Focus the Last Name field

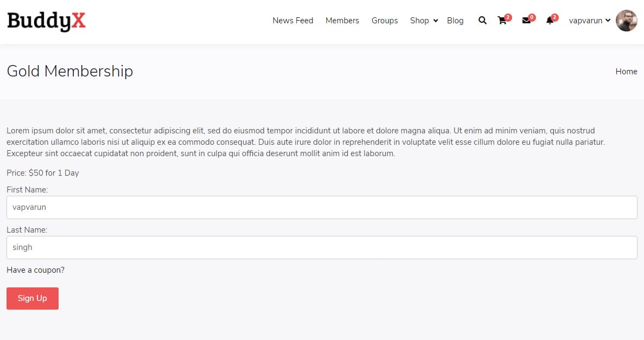point(322,247)
